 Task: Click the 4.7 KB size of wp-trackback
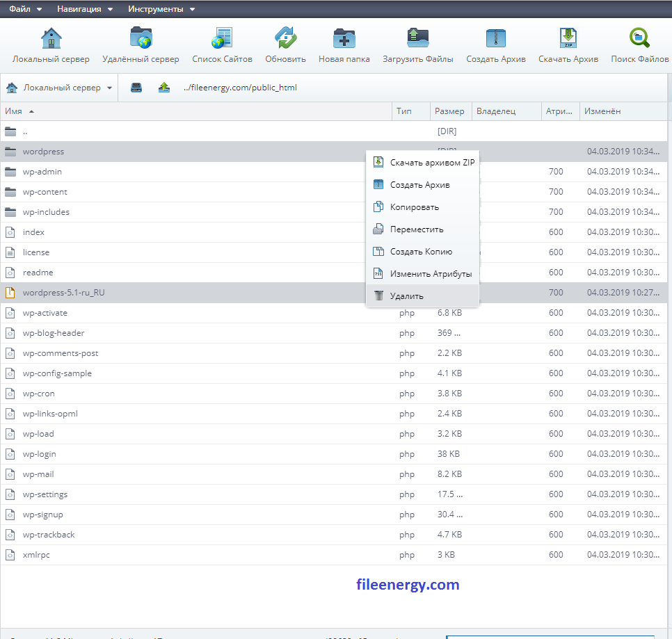click(449, 535)
